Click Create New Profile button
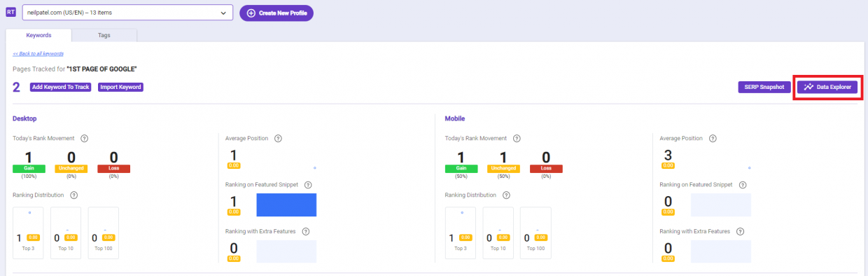 276,13
